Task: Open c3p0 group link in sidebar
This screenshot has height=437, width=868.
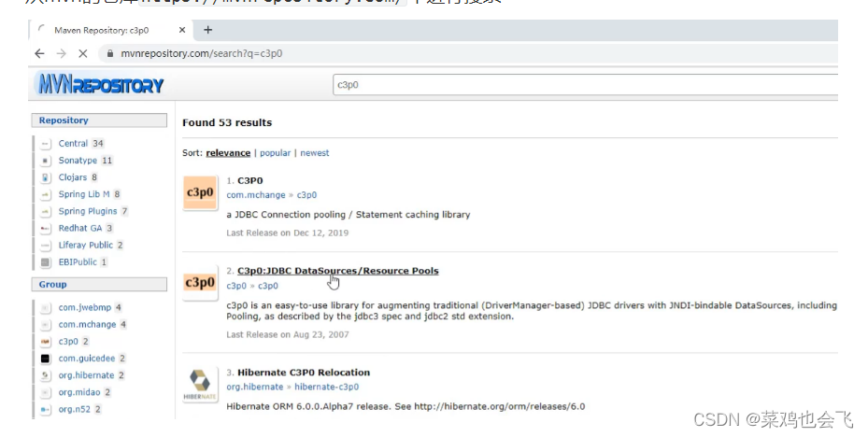Action: [68, 342]
